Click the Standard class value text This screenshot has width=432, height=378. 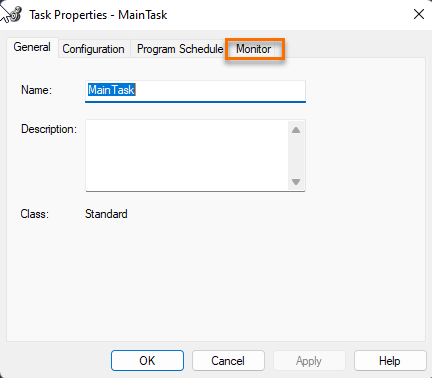106,214
